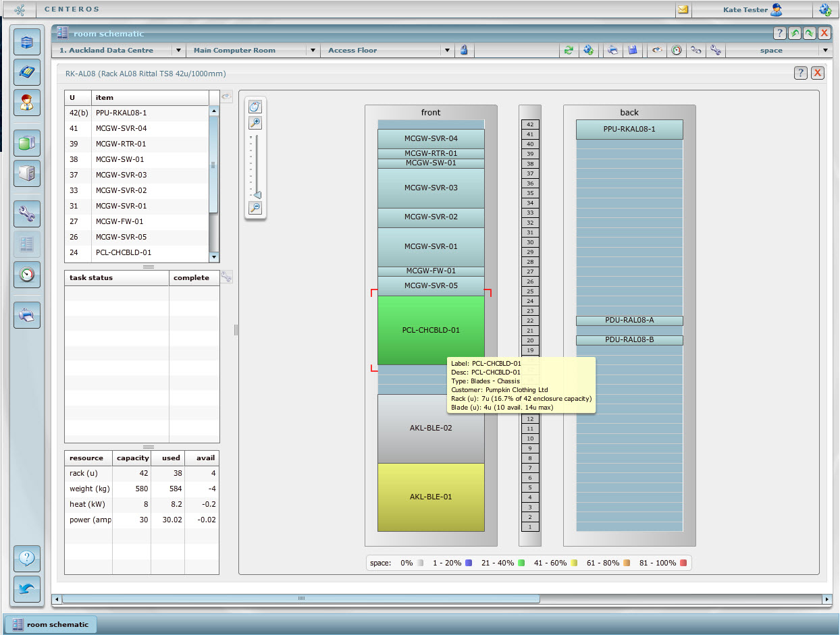
Task: Expand the Main Computer Room dropdown
Action: 313,51
